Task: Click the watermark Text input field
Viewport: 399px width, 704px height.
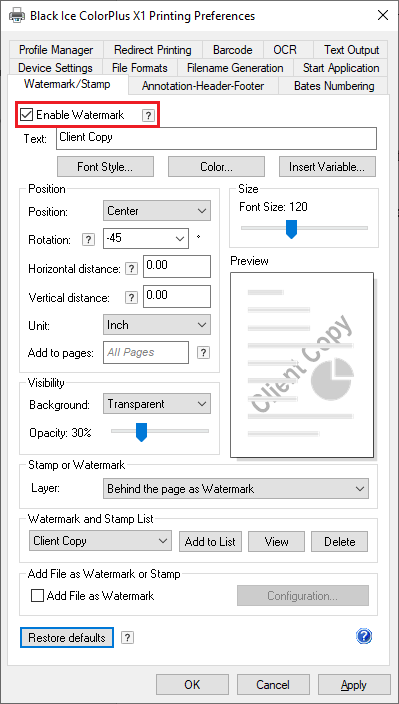Action: [x=216, y=139]
